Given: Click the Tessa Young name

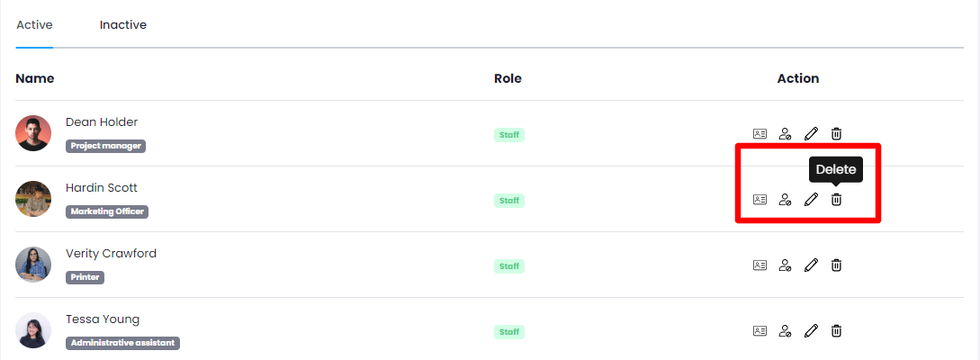Looking at the screenshot, I should [x=103, y=319].
